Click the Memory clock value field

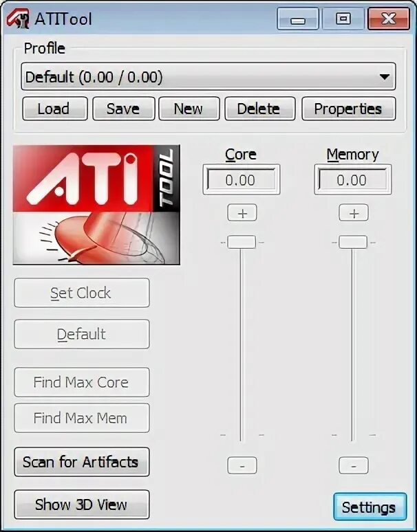[x=352, y=180]
